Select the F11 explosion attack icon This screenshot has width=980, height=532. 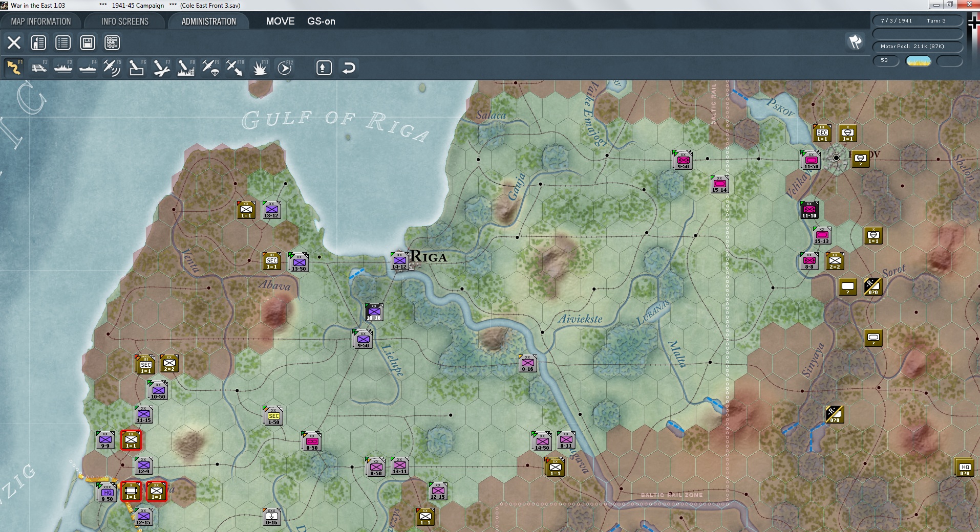(260, 68)
